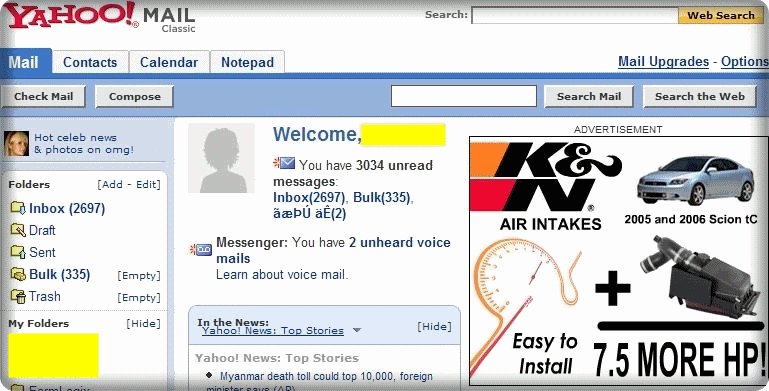
Task: Click the Check Mail button
Action: [x=43, y=97]
